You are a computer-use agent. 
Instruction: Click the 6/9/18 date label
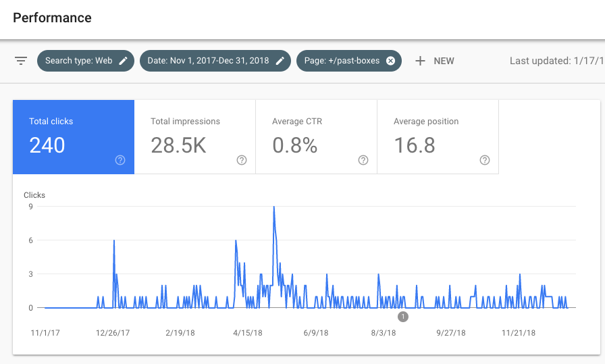pos(316,333)
